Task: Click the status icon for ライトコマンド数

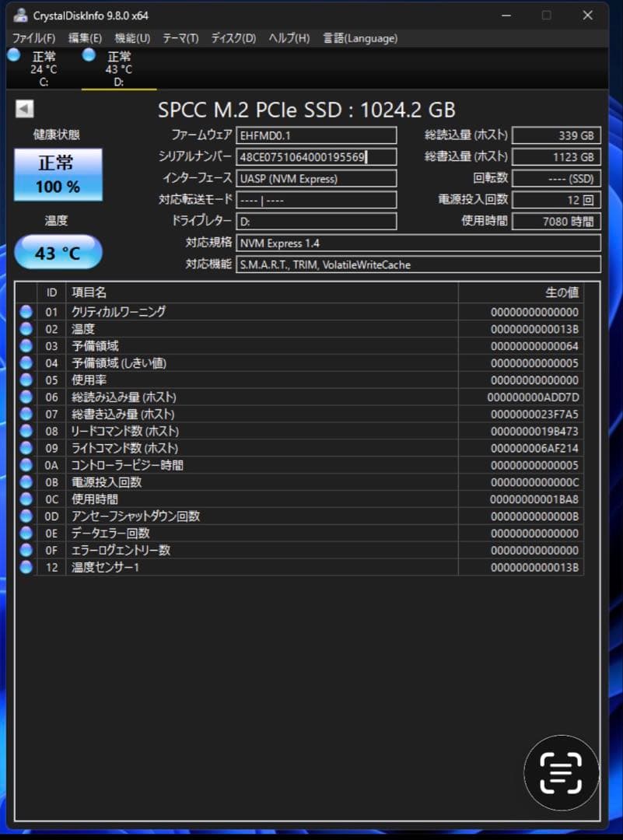Action: pos(26,448)
